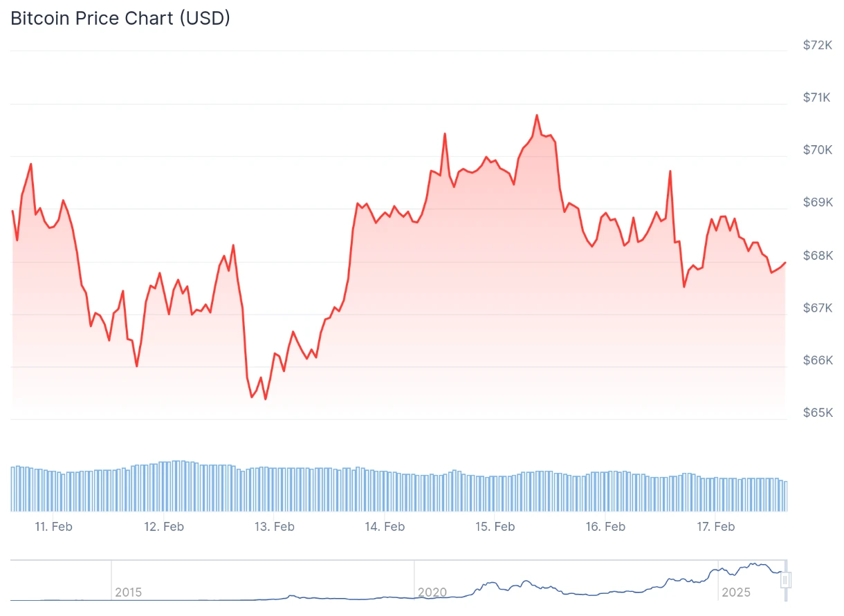Click the 14. Feb date label

pyautogui.click(x=385, y=527)
